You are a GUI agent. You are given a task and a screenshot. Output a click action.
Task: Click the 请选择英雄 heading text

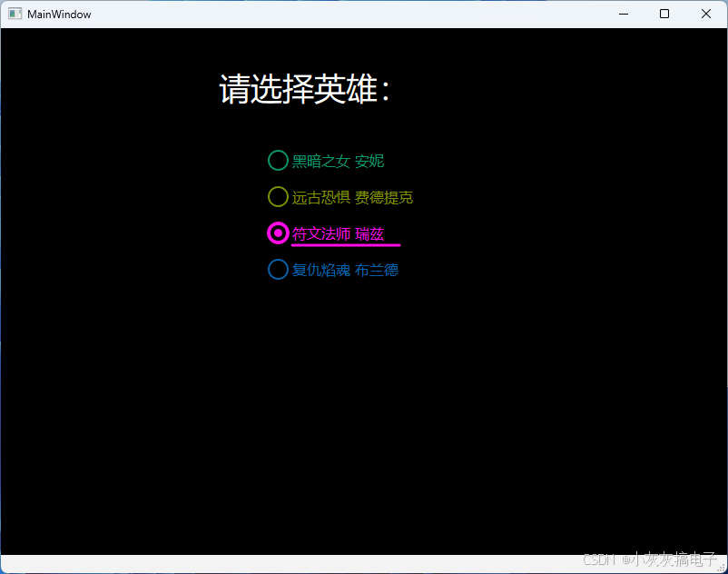tap(304, 89)
